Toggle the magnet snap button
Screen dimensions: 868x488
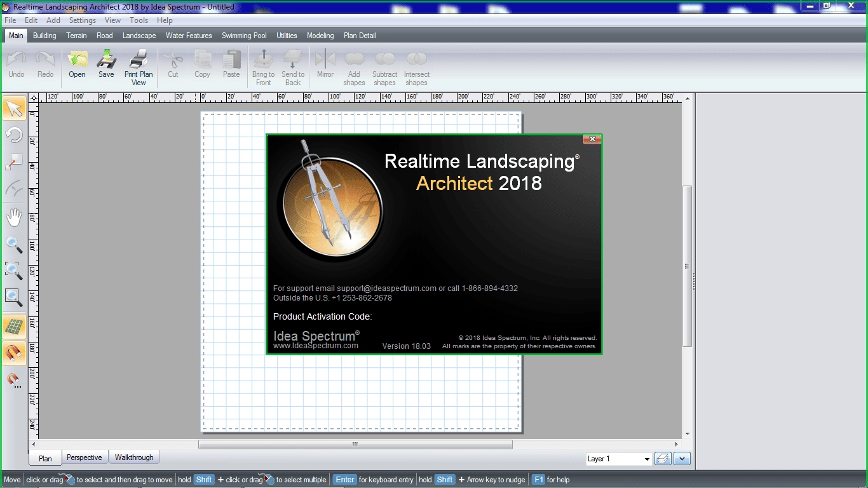click(x=14, y=353)
